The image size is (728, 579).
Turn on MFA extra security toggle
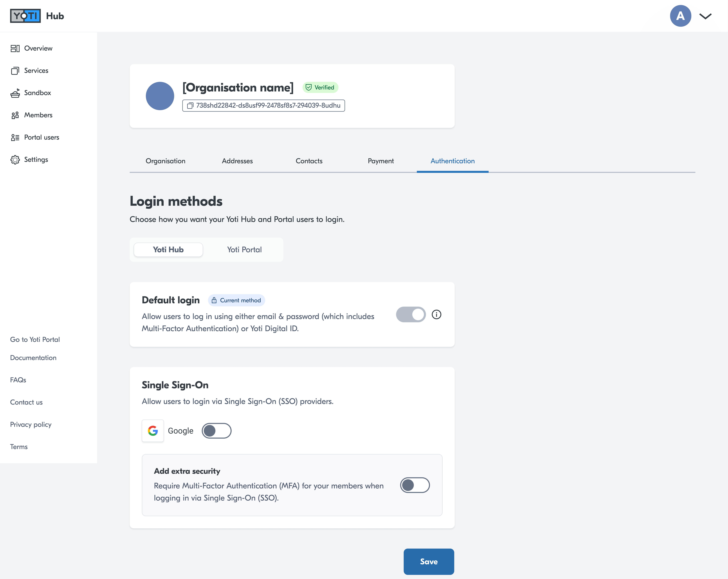coord(415,485)
